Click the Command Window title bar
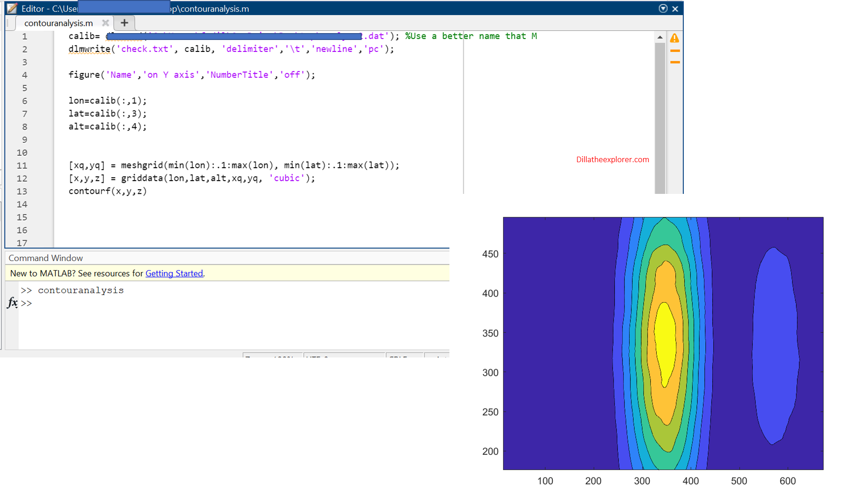The width and height of the screenshot is (863, 504). [x=46, y=258]
